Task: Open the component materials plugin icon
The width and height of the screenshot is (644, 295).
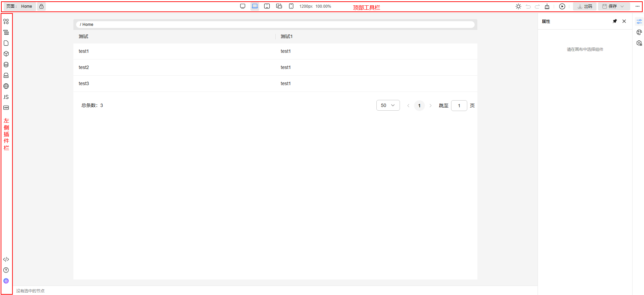Action: (x=6, y=22)
